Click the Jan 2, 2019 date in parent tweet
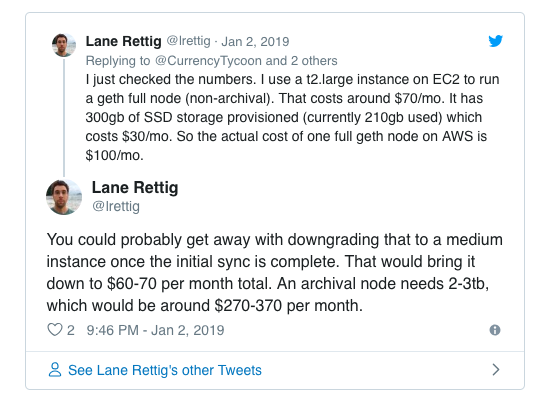 (x=255, y=41)
